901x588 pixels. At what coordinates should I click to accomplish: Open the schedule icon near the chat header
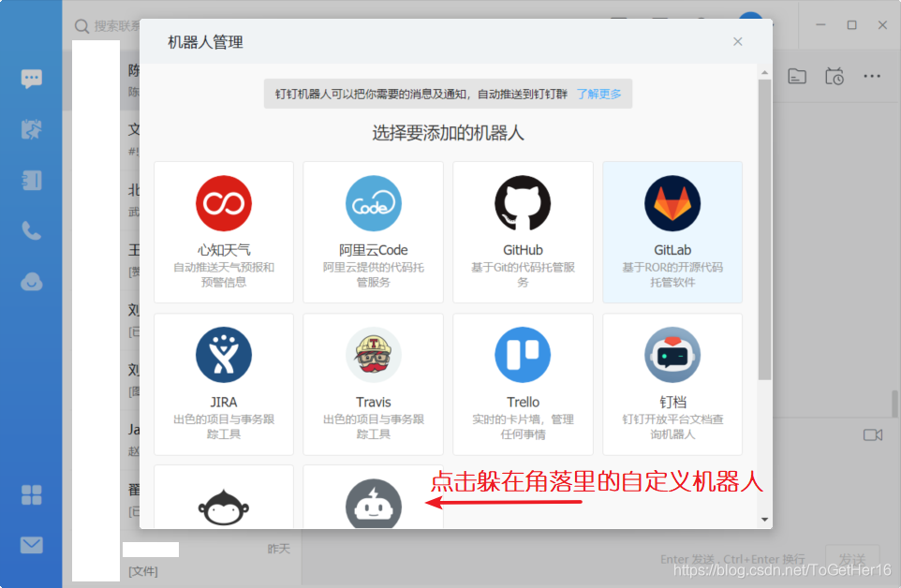835,77
